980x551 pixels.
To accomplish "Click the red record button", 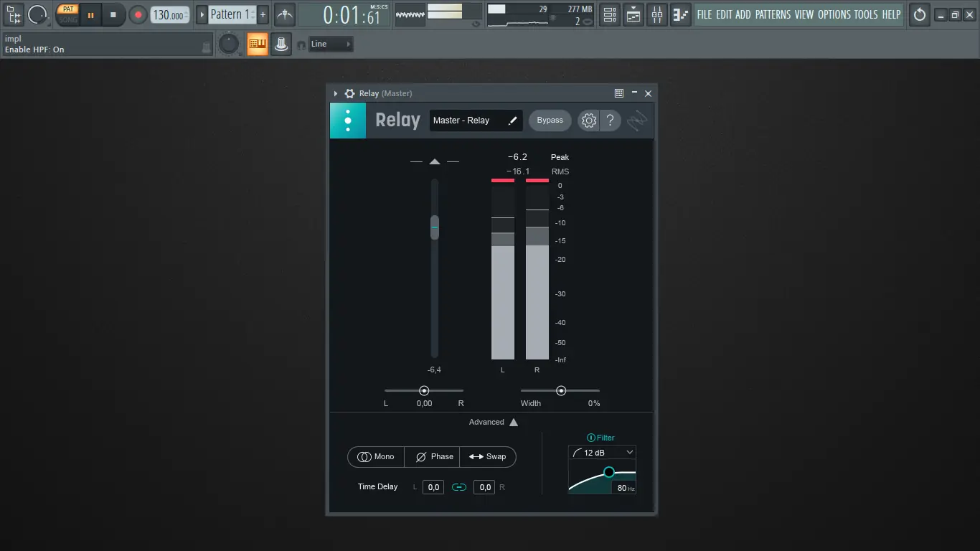I will pos(138,14).
